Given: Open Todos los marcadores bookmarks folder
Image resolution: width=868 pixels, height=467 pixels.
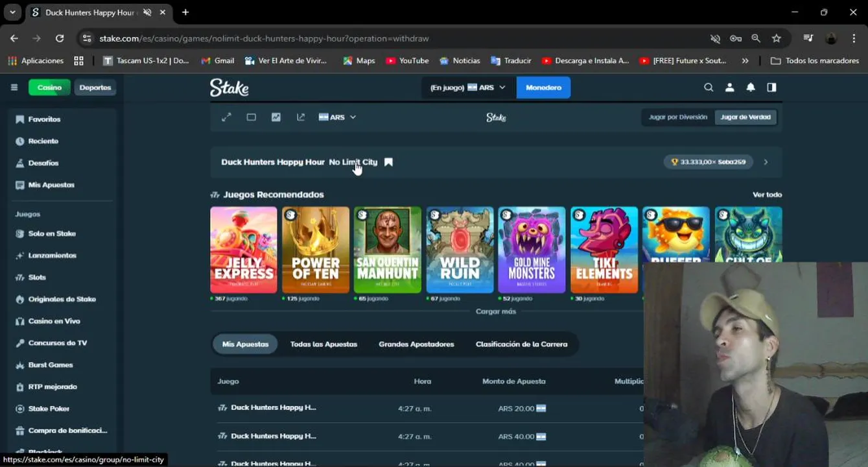Looking at the screenshot, I should [x=814, y=61].
